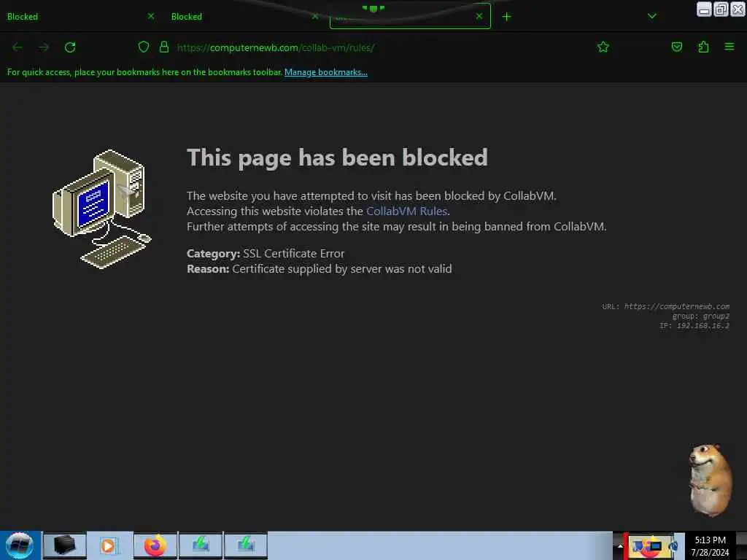Click the 'Category: SSL Certificate Error' line

tap(266, 253)
